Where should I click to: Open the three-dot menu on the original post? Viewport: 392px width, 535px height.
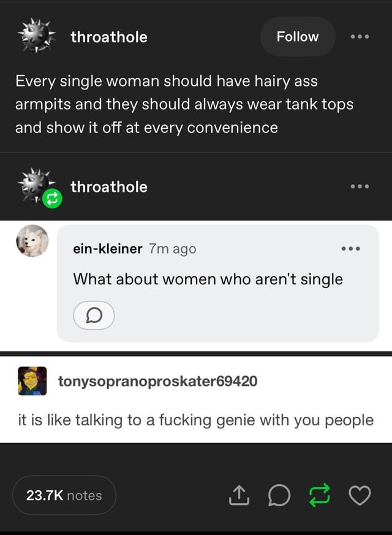coord(360,37)
